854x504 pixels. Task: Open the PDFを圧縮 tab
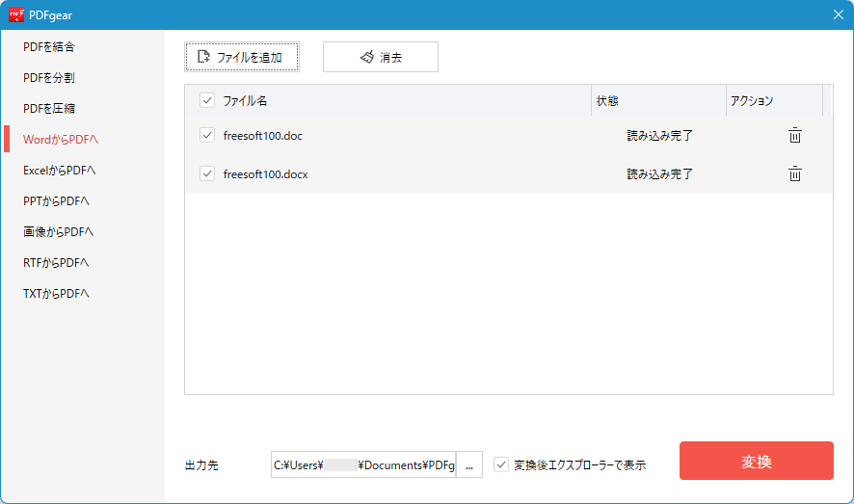click(49, 108)
